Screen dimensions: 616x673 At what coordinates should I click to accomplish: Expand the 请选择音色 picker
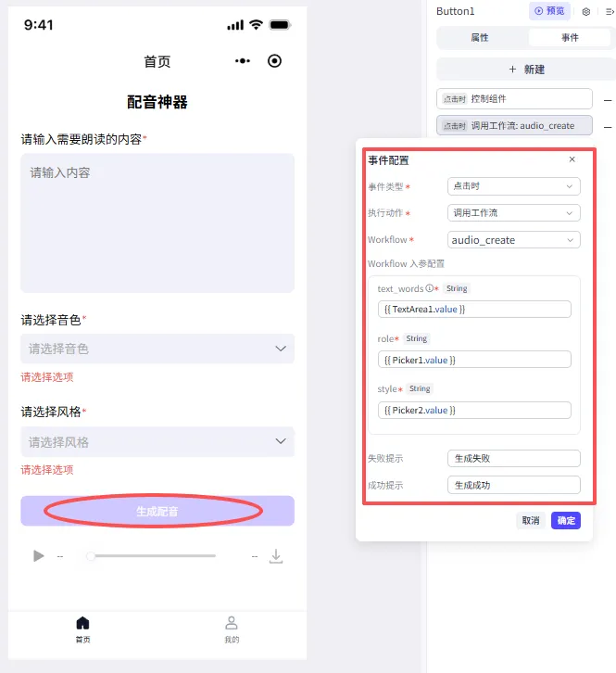tap(157, 349)
